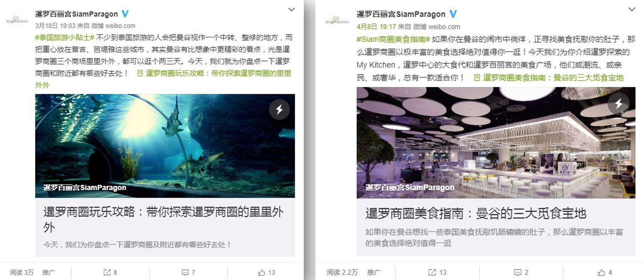This screenshot has height=280, width=644.
Task: Click the lightning icon on the aquarium image
Action: [279, 109]
